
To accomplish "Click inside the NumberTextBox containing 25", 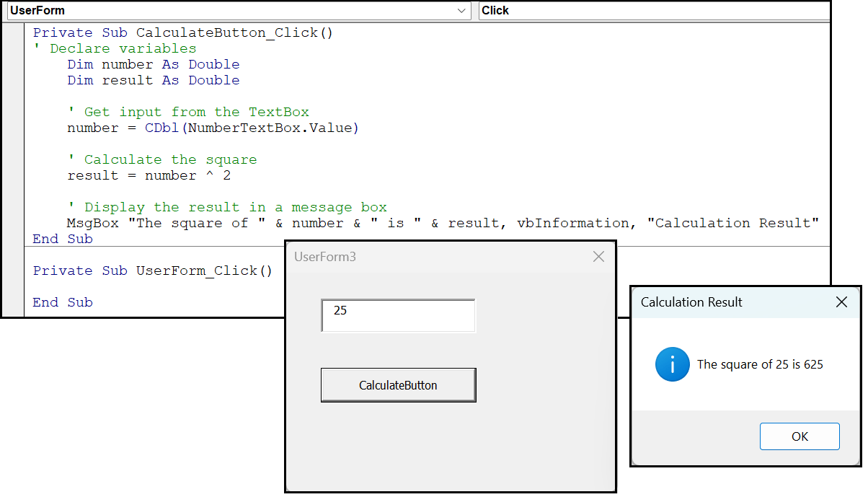I will tap(398, 315).
